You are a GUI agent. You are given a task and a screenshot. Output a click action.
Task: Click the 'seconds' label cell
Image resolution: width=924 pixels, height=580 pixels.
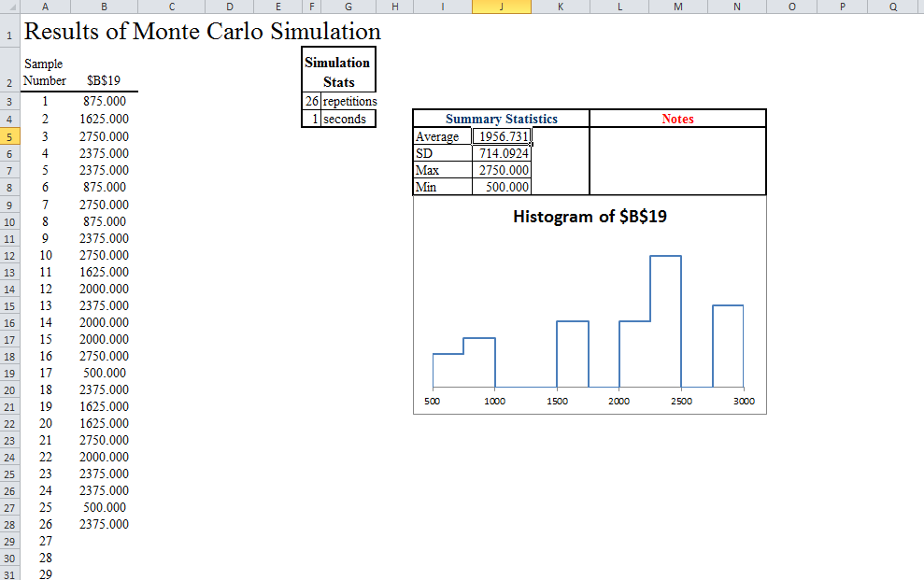(x=348, y=119)
